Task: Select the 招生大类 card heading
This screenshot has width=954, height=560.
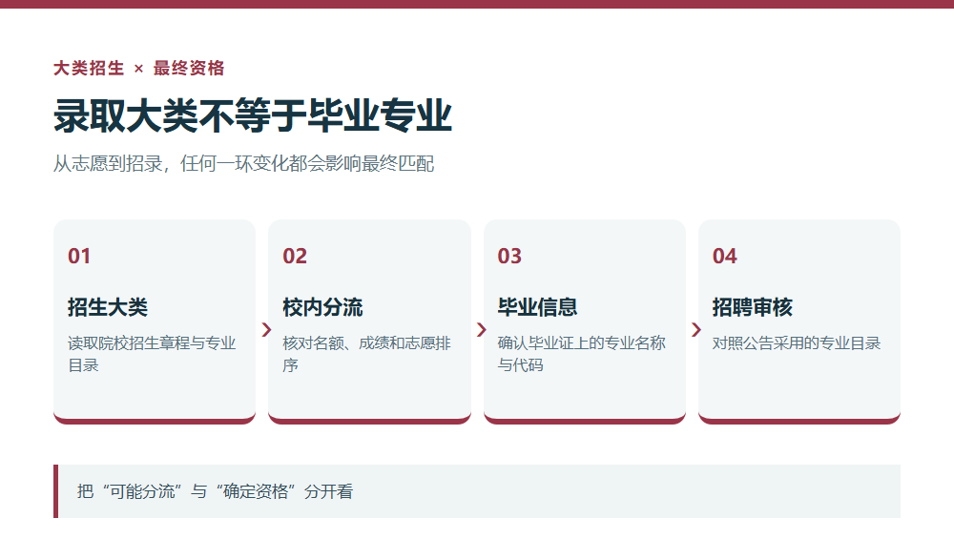Action: pyautogui.click(x=108, y=307)
